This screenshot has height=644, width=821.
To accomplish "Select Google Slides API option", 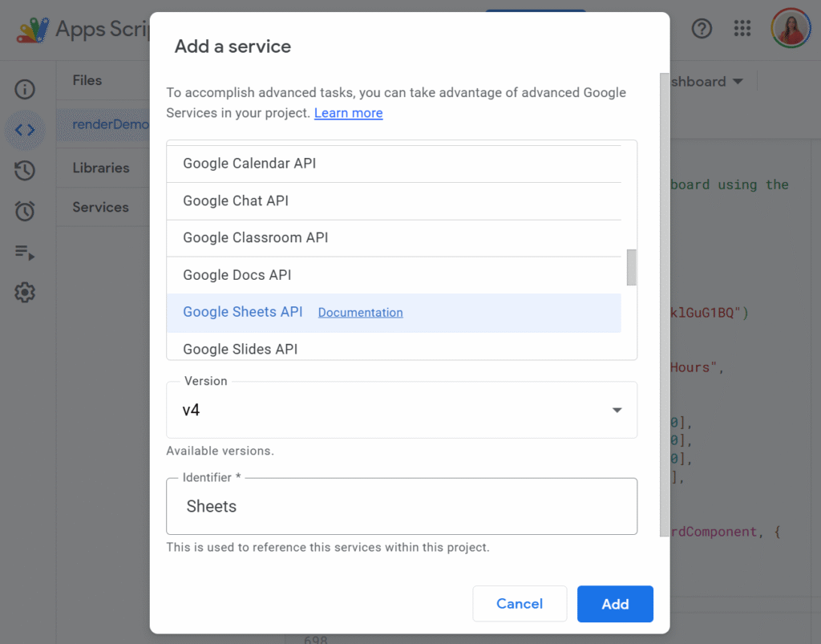I will 240,349.
